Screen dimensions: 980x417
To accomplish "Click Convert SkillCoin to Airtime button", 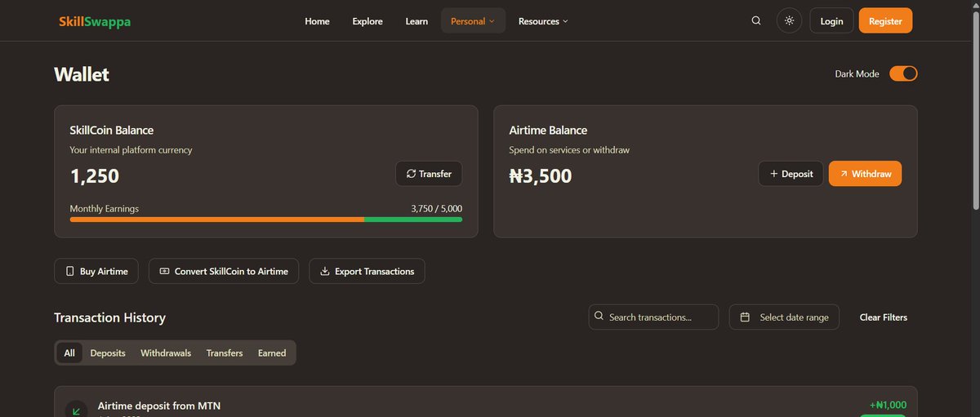I will [x=224, y=271].
